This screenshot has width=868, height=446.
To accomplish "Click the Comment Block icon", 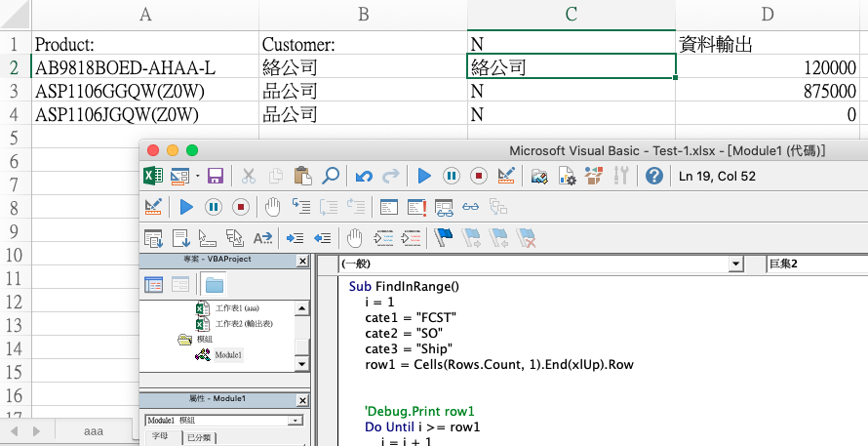I will pyautogui.click(x=383, y=238).
